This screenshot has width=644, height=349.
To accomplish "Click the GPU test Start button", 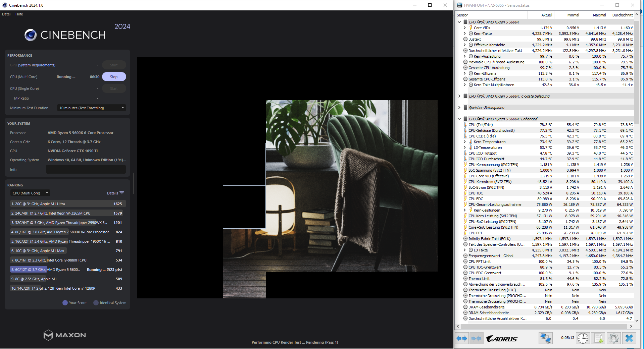I will pos(114,65).
